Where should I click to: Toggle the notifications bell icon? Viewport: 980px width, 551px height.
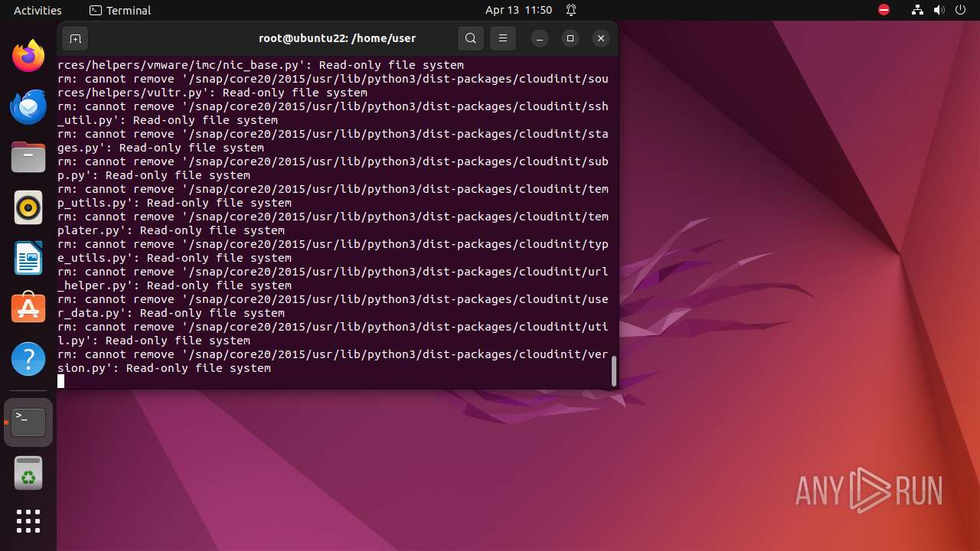coord(571,10)
